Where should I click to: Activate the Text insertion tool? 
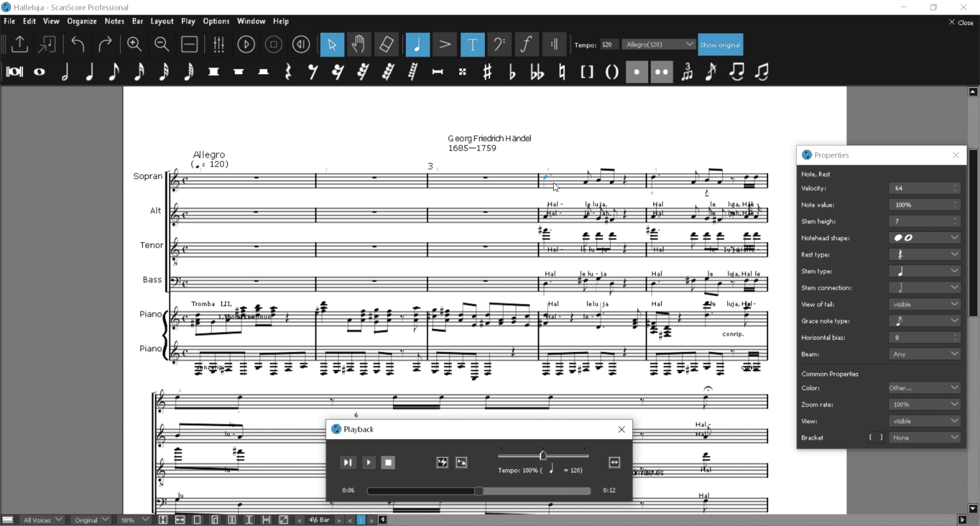coord(472,45)
